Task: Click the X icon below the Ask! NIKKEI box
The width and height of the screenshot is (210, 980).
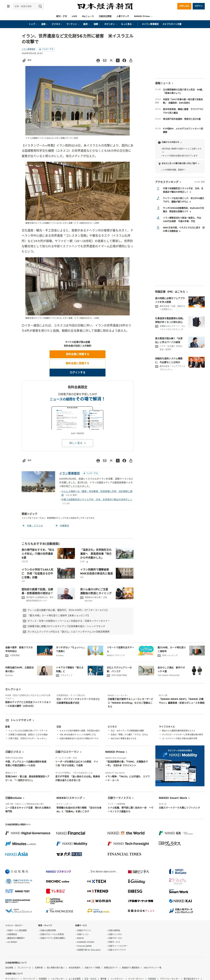Action: (118, 461)
